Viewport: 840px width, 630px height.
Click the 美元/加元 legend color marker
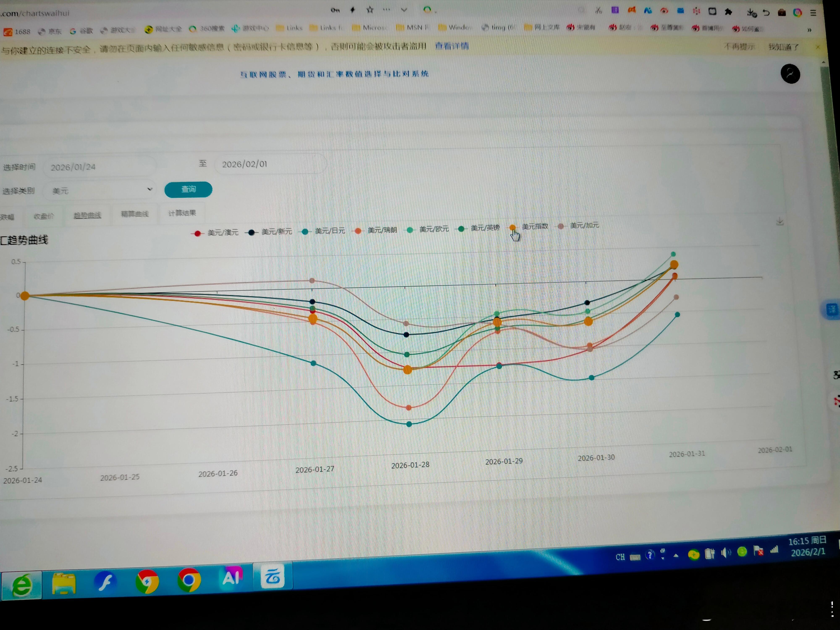point(560,226)
